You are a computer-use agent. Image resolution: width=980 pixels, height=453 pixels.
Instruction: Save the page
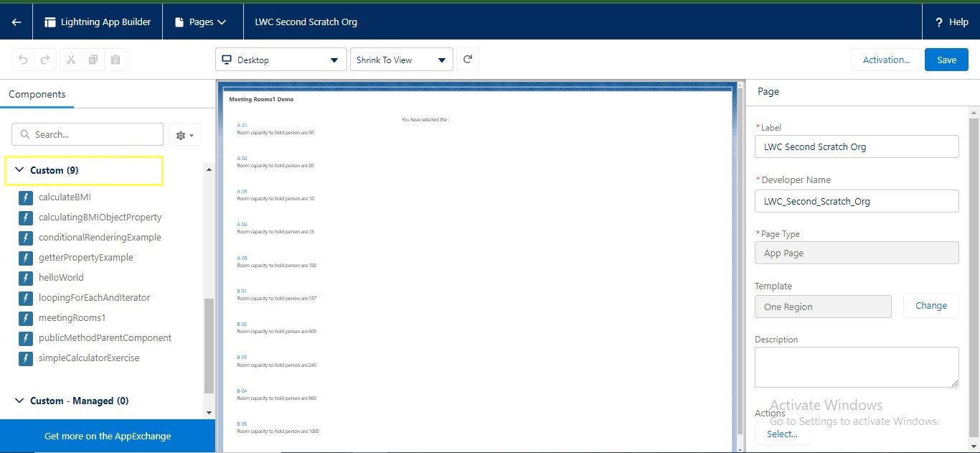pyautogui.click(x=946, y=60)
